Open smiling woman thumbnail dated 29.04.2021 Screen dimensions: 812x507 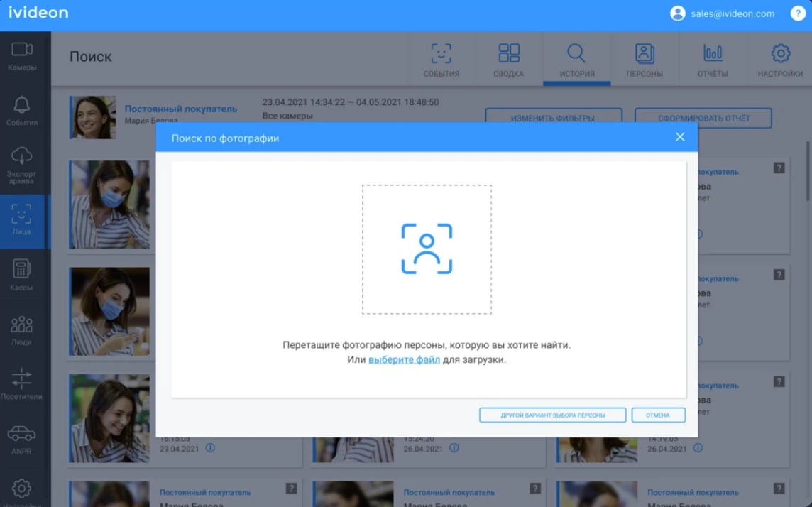pyautogui.click(x=110, y=418)
